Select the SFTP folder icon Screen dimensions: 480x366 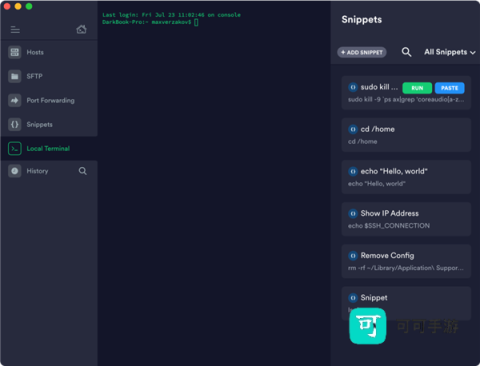point(15,76)
